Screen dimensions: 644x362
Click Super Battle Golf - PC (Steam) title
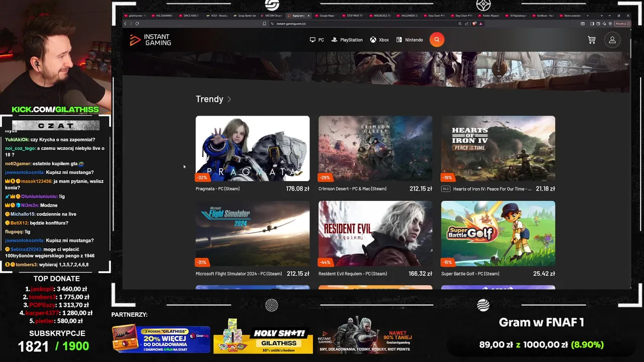470,274
